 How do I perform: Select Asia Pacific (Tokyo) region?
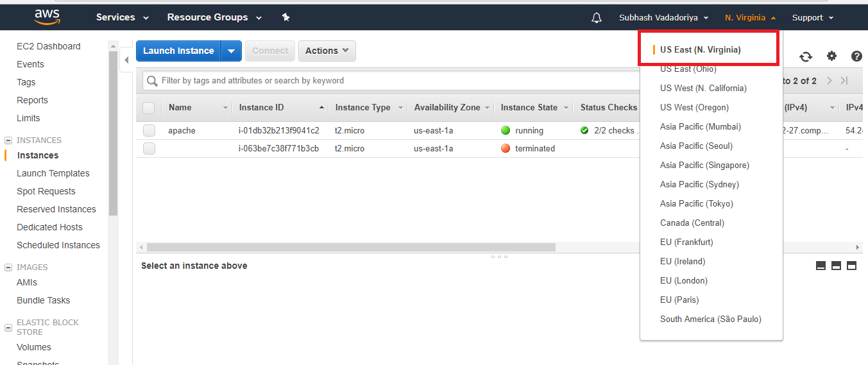click(697, 203)
